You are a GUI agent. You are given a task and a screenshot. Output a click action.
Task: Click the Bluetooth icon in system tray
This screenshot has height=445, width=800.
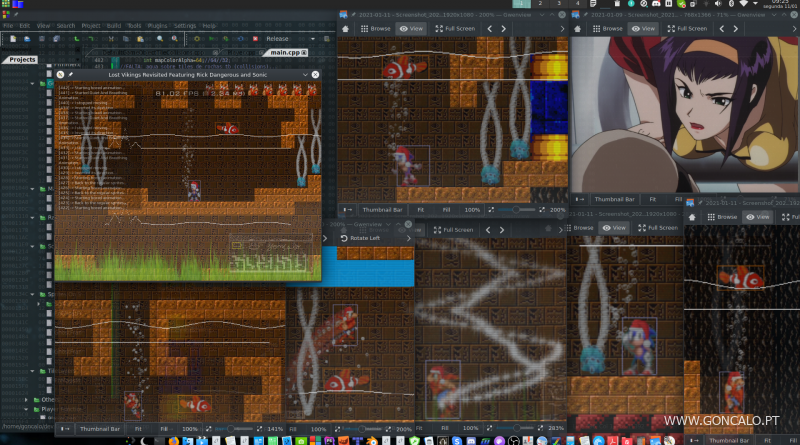(731, 4)
